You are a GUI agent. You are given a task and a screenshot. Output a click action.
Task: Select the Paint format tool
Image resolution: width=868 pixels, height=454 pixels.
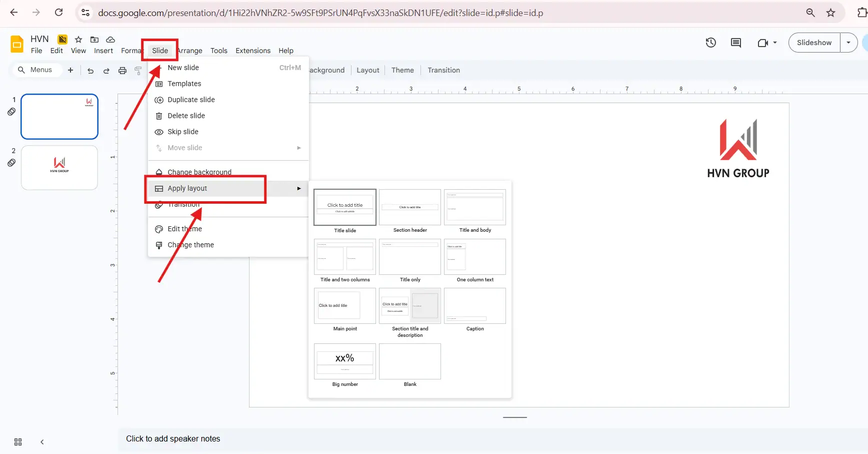point(138,70)
